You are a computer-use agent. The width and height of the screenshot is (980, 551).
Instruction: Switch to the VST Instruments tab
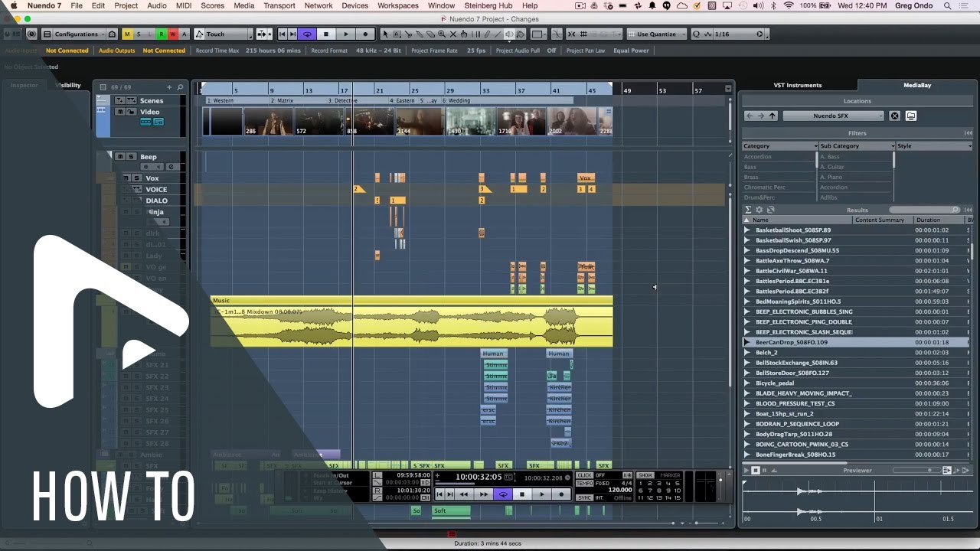tap(797, 85)
